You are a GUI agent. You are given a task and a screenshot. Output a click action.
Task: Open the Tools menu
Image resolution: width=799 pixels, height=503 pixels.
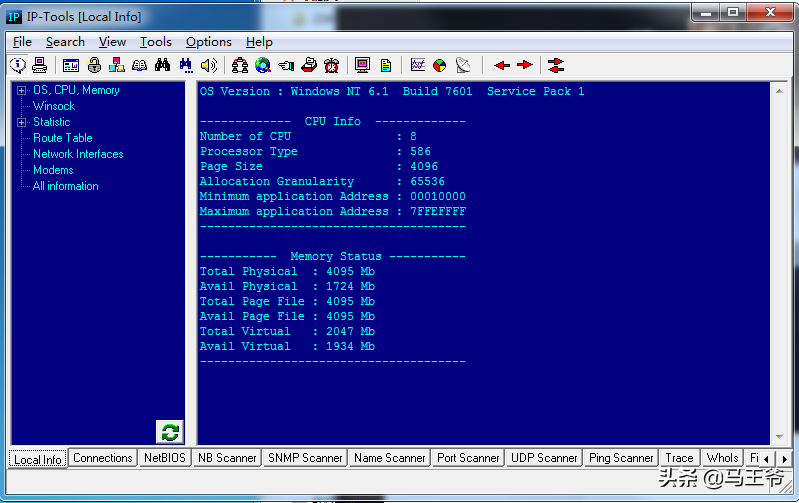[x=155, y=42]
